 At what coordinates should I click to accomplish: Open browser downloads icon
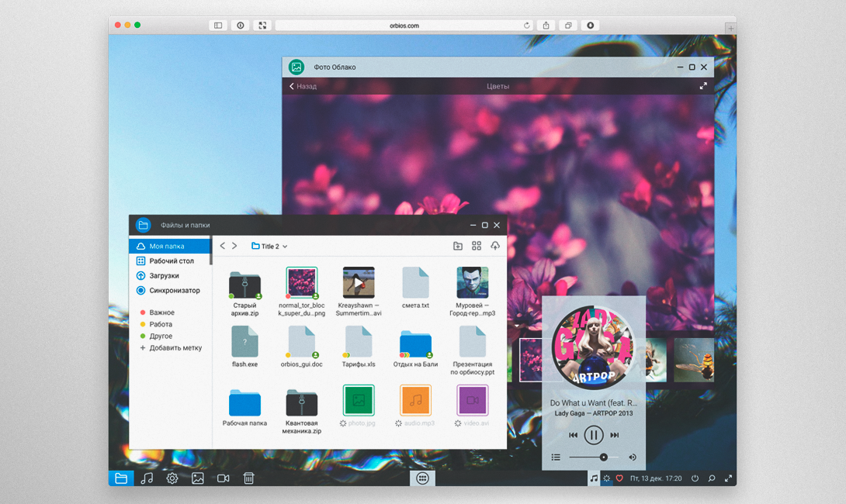[590, 26]
